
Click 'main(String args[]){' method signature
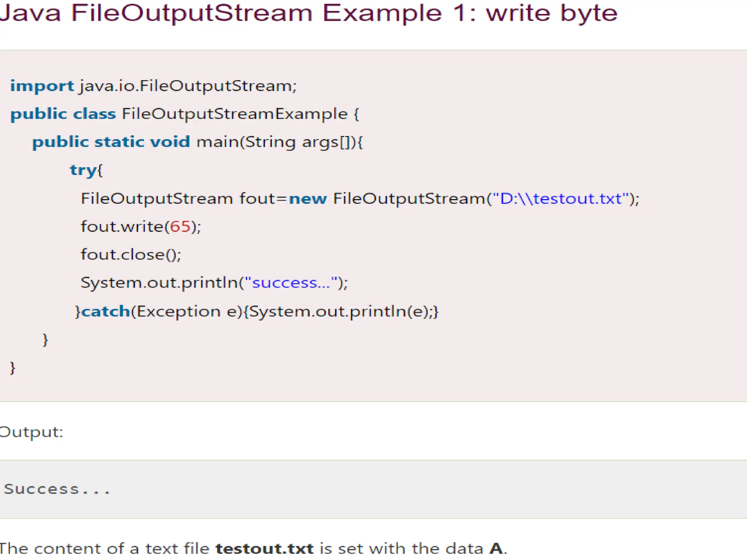(x=279, y=142)
